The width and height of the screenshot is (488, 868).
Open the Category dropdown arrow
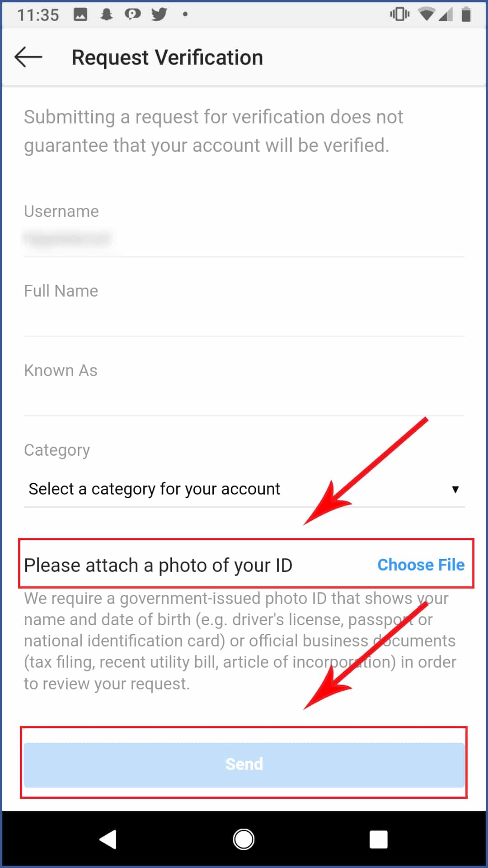pos(456,489)
